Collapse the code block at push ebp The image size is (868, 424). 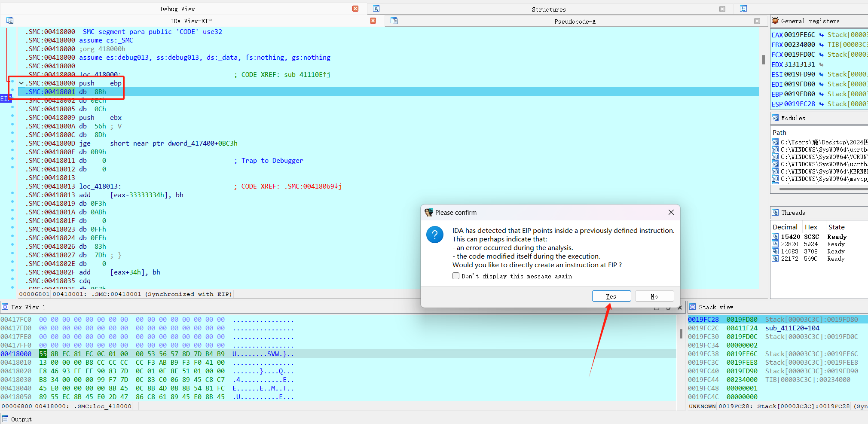21,83
